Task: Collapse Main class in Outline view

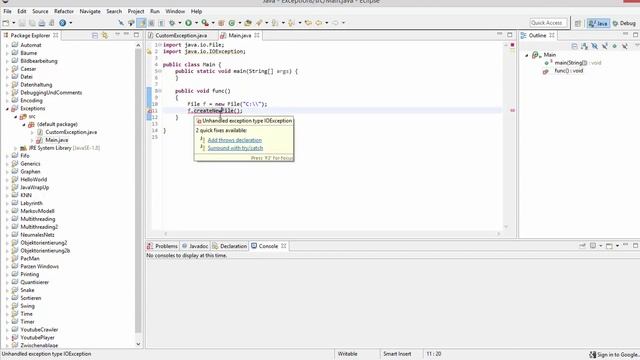Action: (527, 55)
